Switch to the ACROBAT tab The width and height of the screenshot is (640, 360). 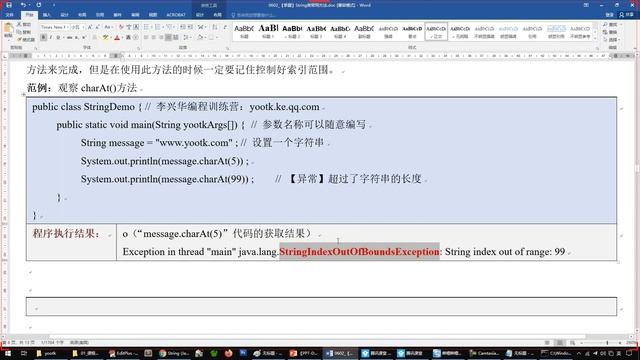(x=176, y=15)
